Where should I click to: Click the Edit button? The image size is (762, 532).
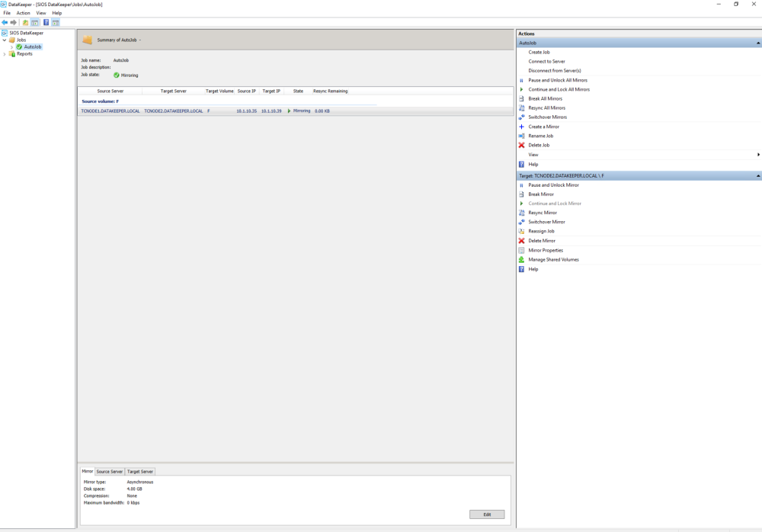[x=487, y=514]
